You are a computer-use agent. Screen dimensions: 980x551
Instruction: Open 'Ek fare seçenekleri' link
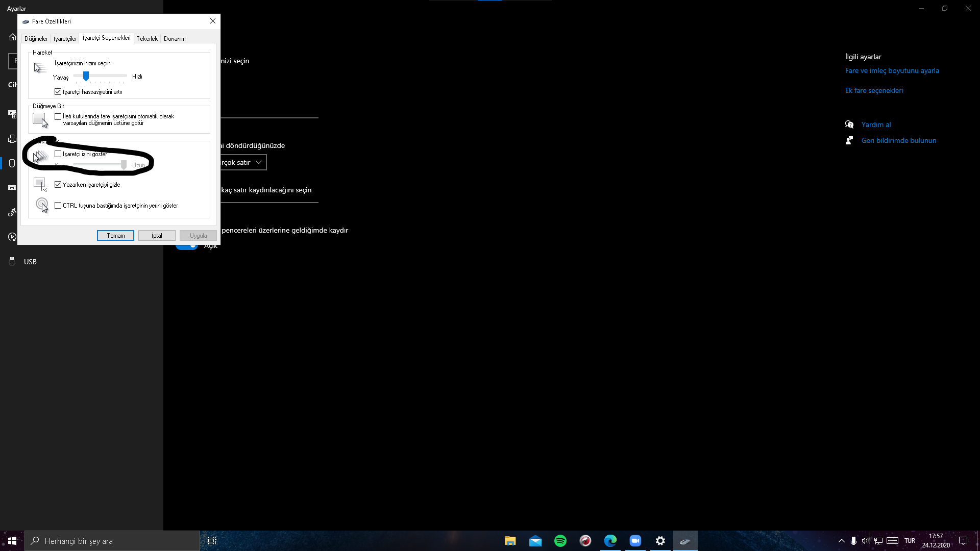(x=874, y=90)
